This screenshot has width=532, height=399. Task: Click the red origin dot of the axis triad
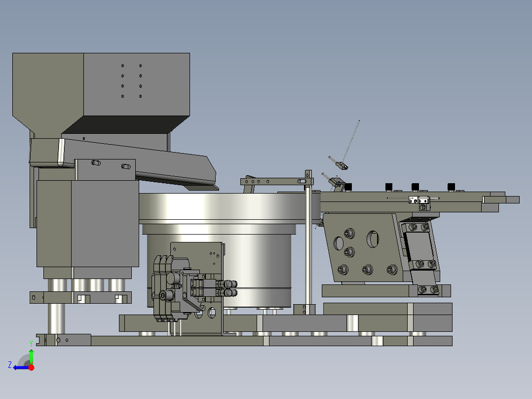(x=32, y=367)
